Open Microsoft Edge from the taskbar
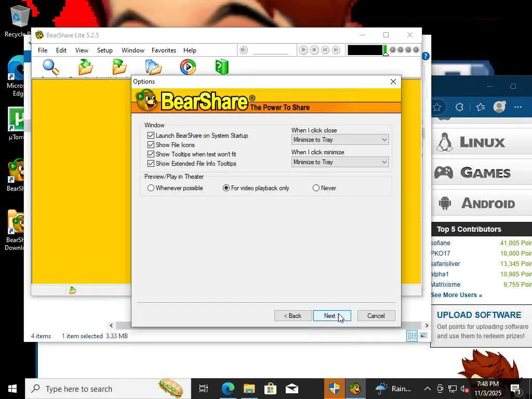The image size is (532, 399). [228, 389]
